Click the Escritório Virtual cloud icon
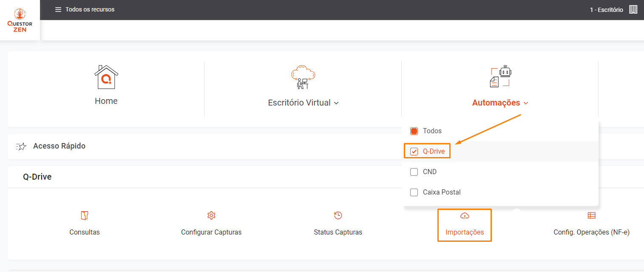 tap(303, 77)
